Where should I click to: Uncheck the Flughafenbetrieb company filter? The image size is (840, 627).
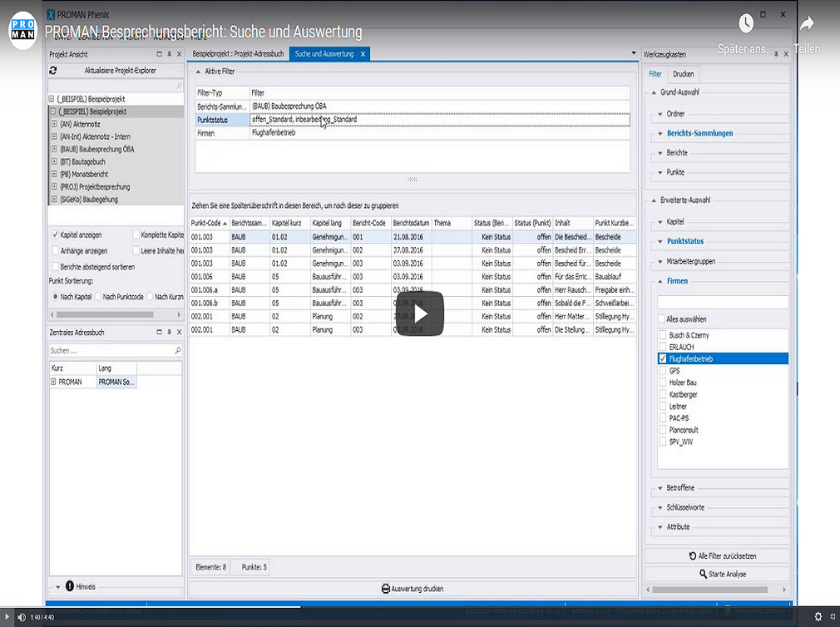point(663,358)
